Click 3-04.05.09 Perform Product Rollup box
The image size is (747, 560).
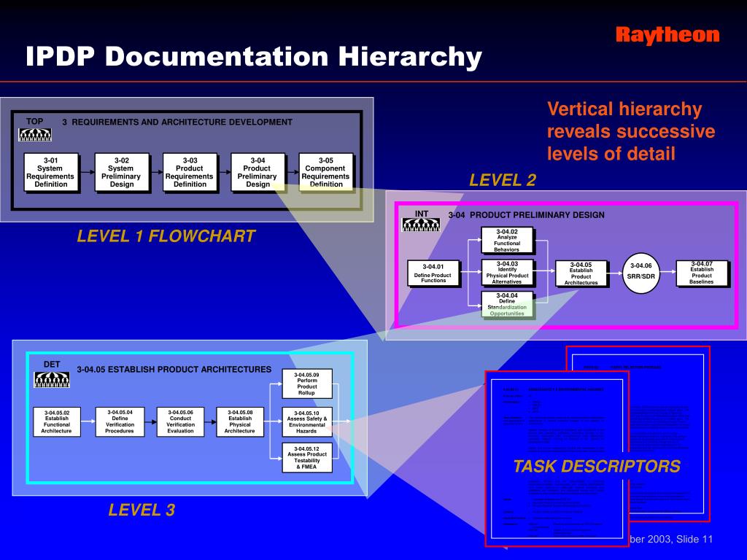tap(307, 384)
